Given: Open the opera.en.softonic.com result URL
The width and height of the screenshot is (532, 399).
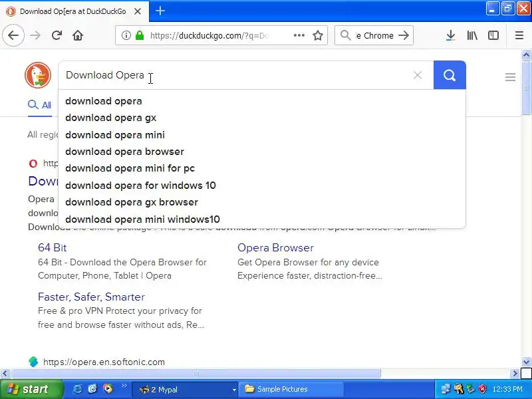Looking at the screenshot, I should tap(104, 362).
